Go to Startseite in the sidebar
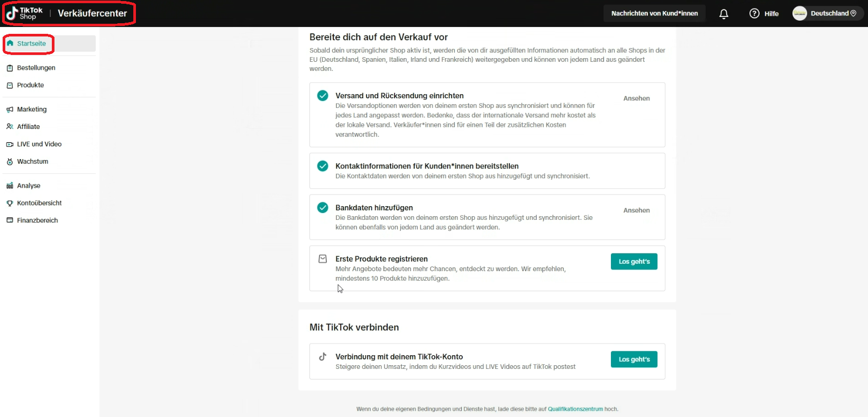The width and height of the screenshot is (868, 417). 31,44
